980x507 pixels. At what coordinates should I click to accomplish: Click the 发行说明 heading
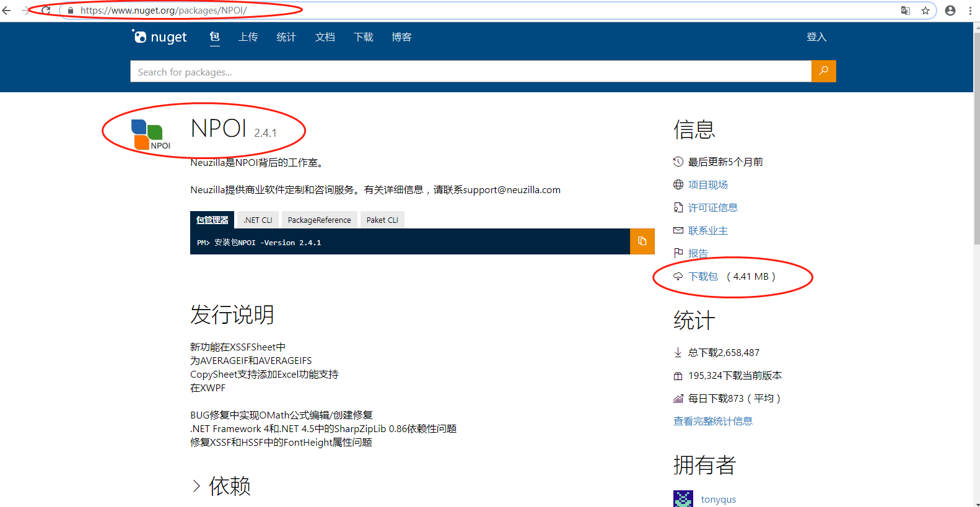point(232,314)
